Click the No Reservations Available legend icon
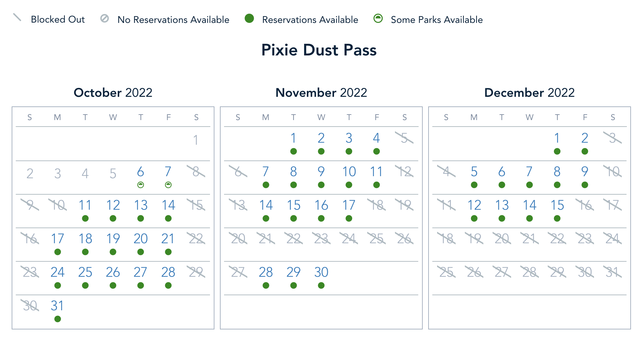This screenshot has width=644, height=338. (x=104, y=18)
